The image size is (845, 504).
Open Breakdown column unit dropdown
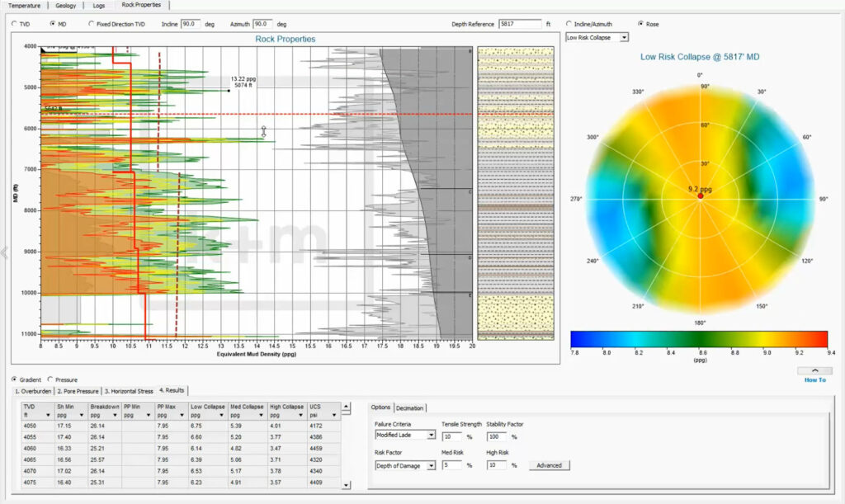pyautogui.click(x=115, y=415)
